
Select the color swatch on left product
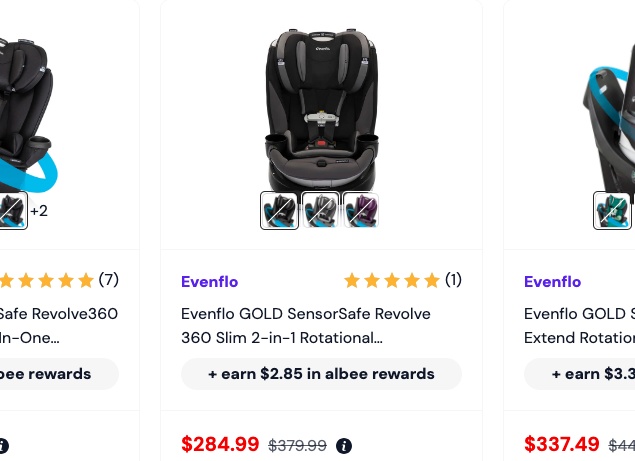point(13,211)
